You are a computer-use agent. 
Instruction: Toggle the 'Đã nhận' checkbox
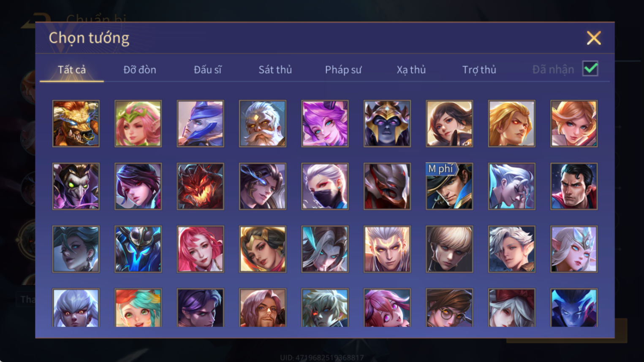click(590, 69)
